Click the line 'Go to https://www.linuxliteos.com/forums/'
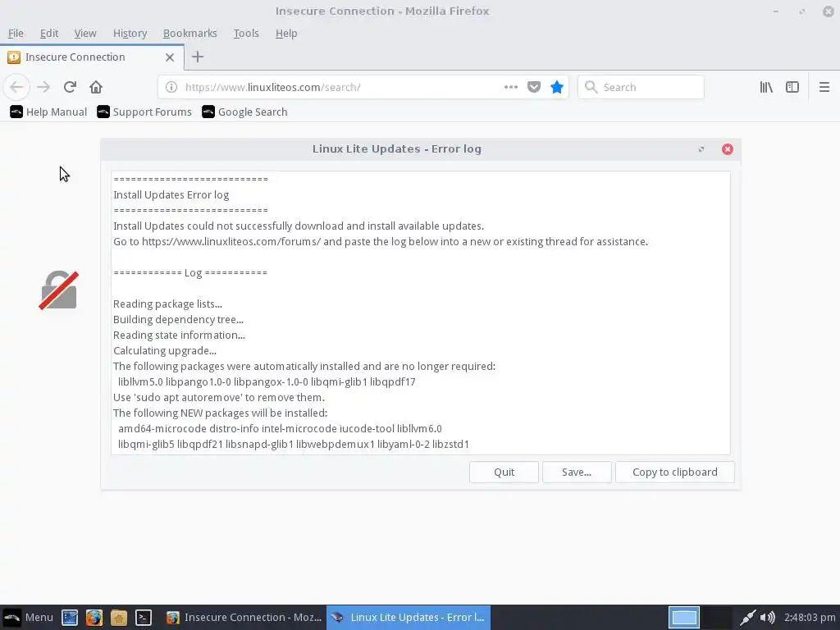840x630 pixels. [x=381, y=242]
